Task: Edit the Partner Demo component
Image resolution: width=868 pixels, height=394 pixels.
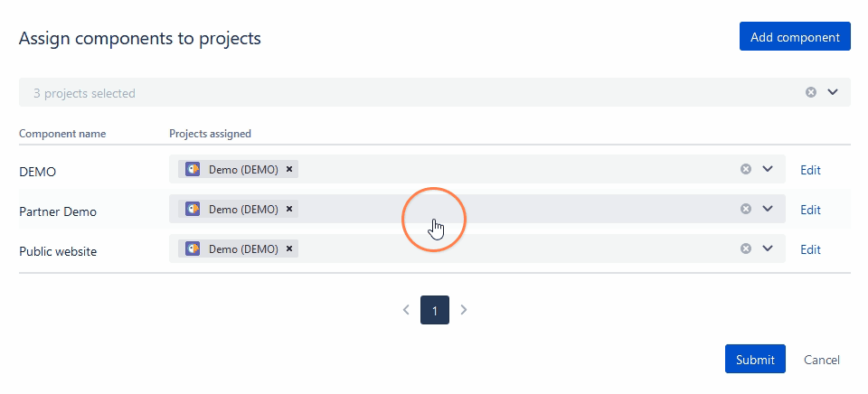Action: [x=810, y=210]
